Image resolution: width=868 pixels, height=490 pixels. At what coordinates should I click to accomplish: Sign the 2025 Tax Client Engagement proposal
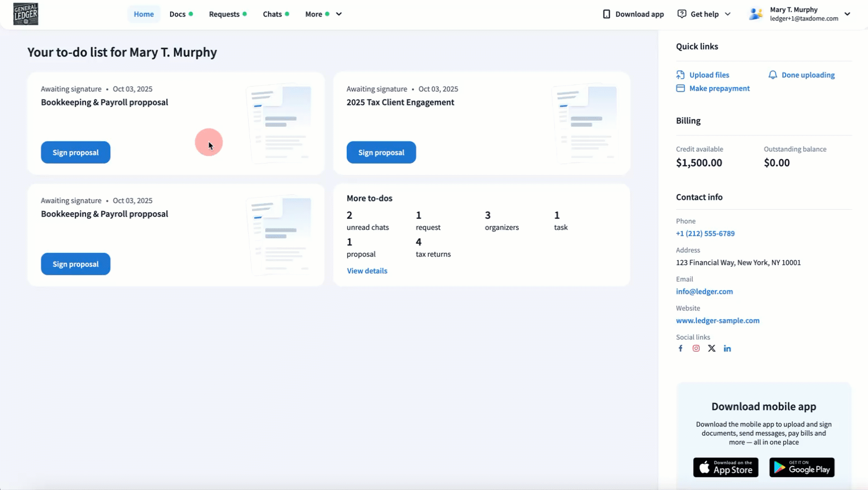pyautogui.click(x=381, y=152)
